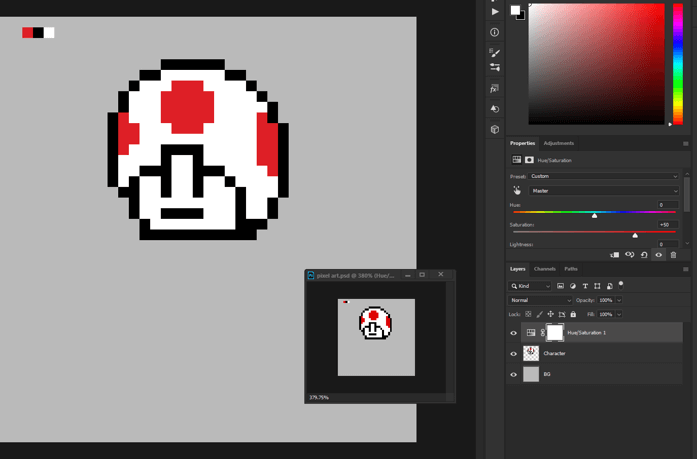Image resolution: width=698 pixels, height=460 pixels.
Task: Open the Brush Settings panel icon
Action: tap(495, 53)
